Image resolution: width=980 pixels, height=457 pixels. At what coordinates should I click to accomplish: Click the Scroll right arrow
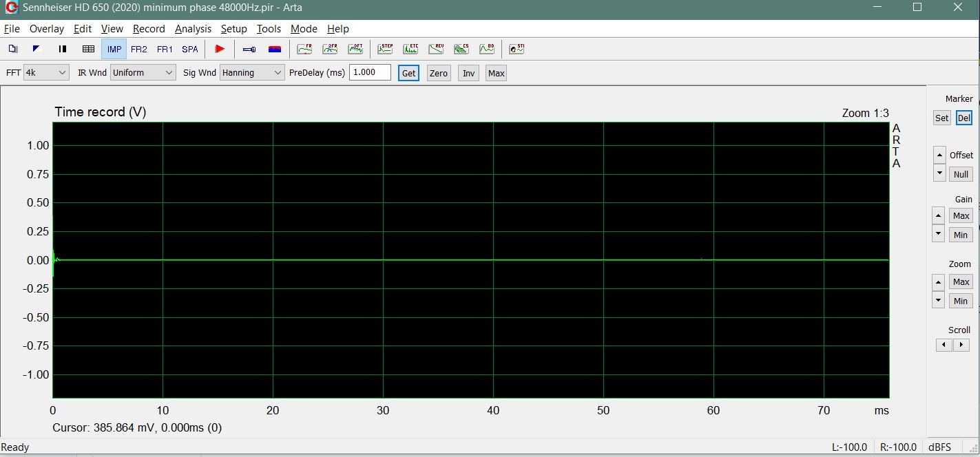click(x=961, y=345)
